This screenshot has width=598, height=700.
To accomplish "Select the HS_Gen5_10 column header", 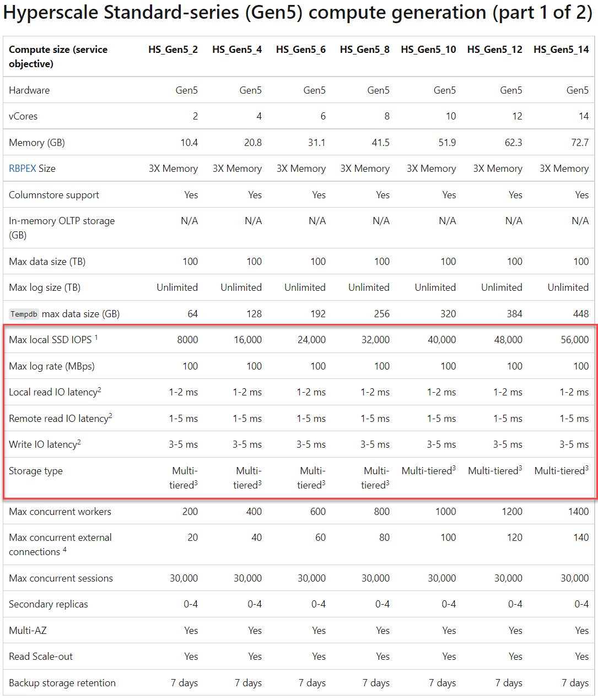I will tap(429, 50).
